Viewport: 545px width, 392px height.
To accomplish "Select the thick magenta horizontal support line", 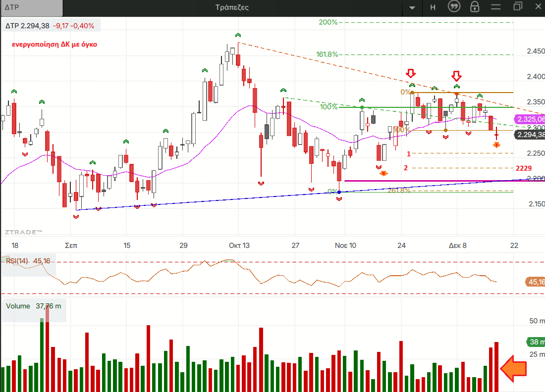I will [x=436, y=181].
